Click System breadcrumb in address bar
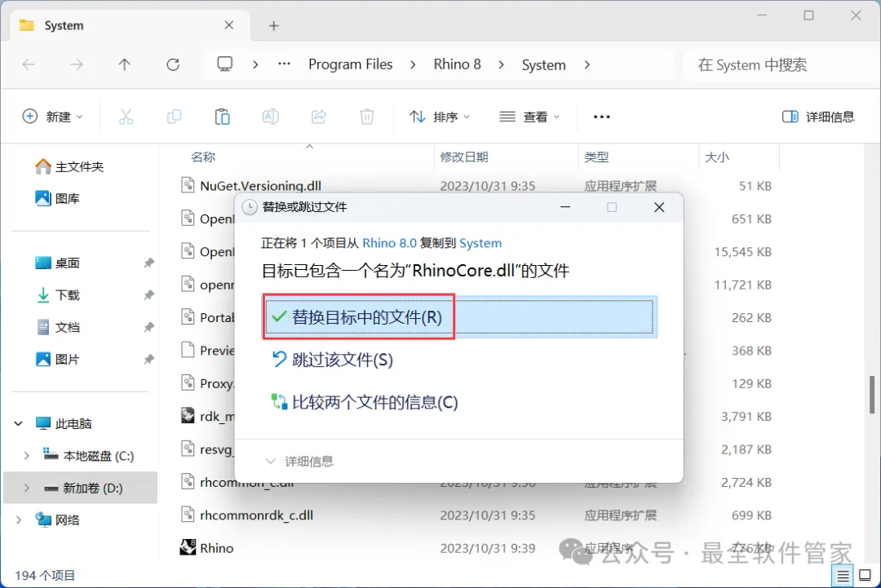Image resolution: width=881 pixels, height=588 pixels. [x=544, y=64]
